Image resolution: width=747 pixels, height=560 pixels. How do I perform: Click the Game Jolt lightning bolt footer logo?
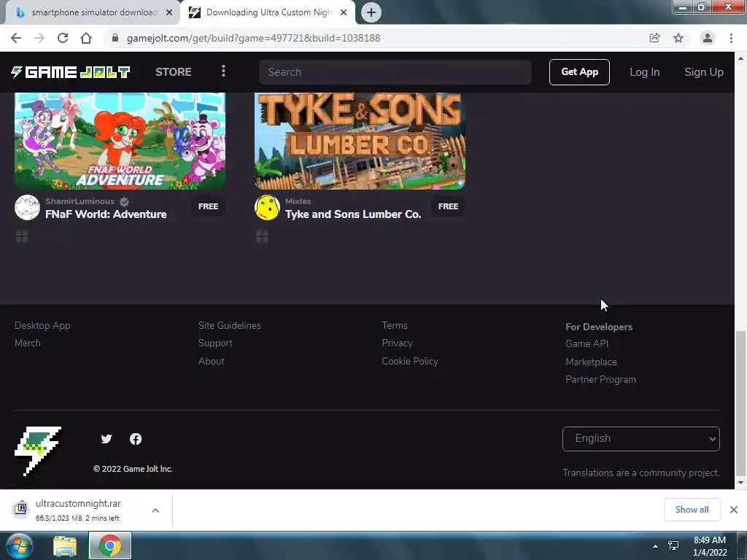pos(38,451)
